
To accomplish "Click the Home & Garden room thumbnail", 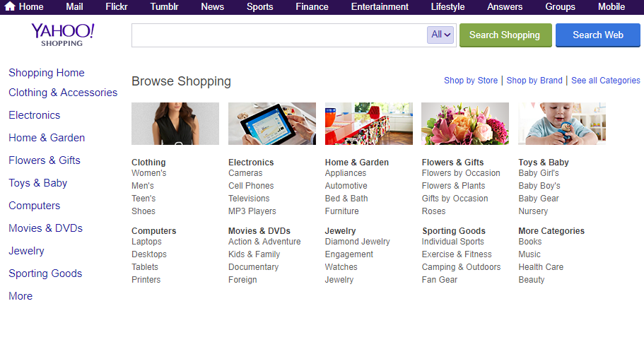I will coord(369,124).
